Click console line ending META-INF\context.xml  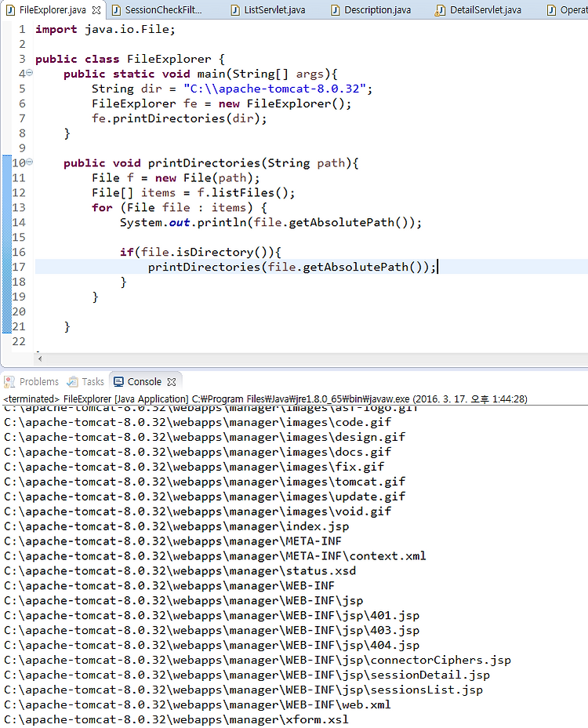215,556
